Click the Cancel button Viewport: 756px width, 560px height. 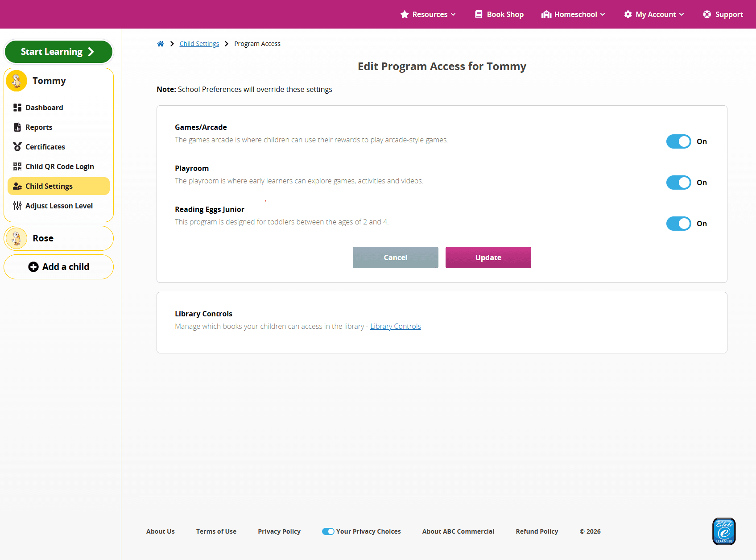396,257
